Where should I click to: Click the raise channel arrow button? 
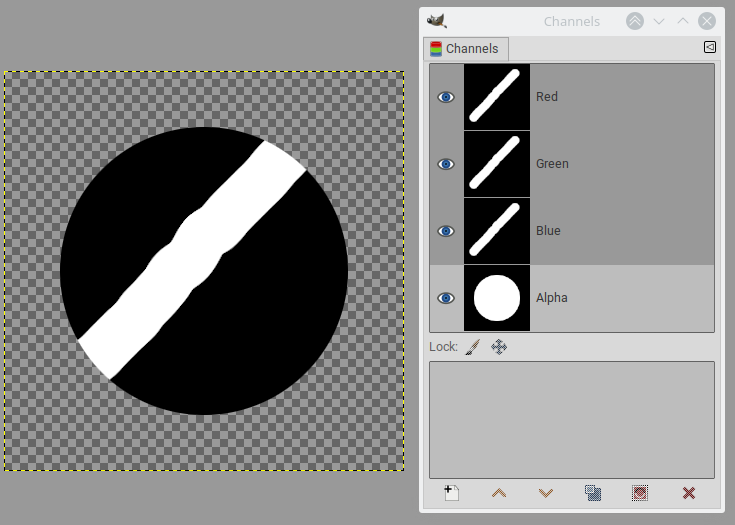point(498,493)
